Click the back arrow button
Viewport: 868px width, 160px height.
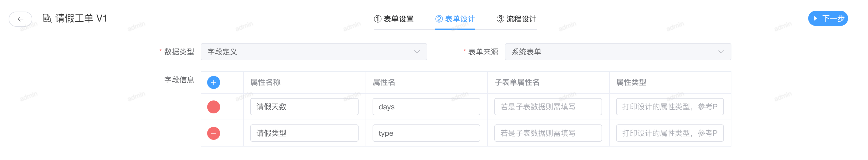pos(20,19)
